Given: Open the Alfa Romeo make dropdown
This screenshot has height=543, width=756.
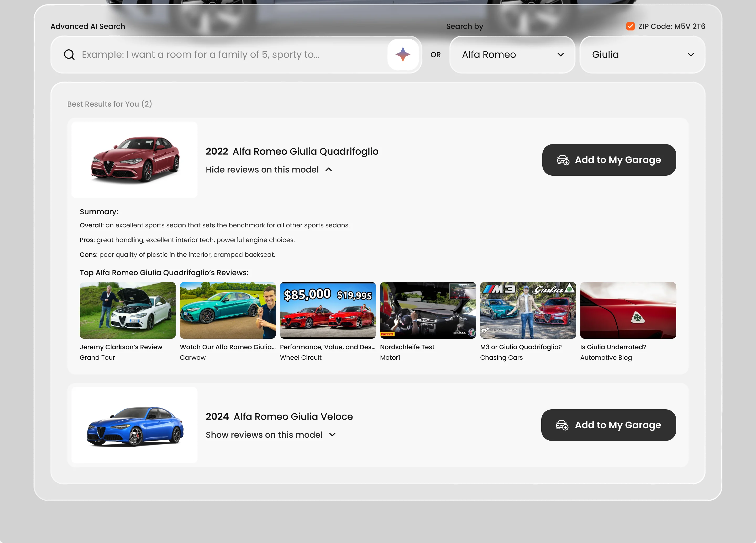Looking at the screenshot, I should coord(512,54).
